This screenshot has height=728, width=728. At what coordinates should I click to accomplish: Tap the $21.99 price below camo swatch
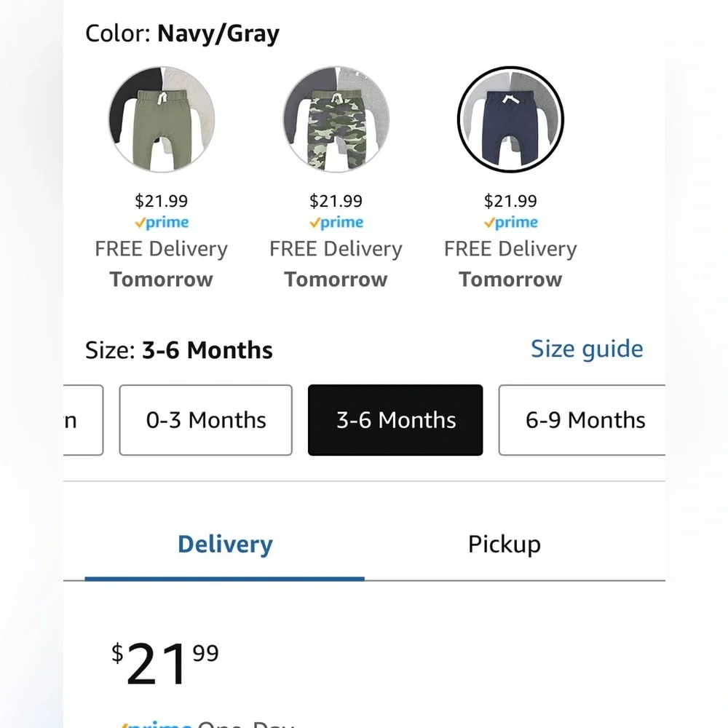click(x=336, y=201)
